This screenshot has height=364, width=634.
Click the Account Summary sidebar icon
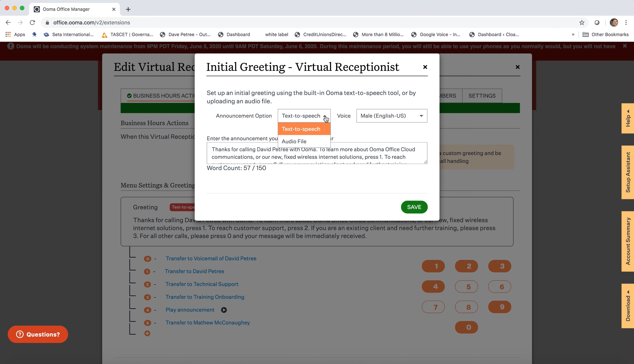627,239
